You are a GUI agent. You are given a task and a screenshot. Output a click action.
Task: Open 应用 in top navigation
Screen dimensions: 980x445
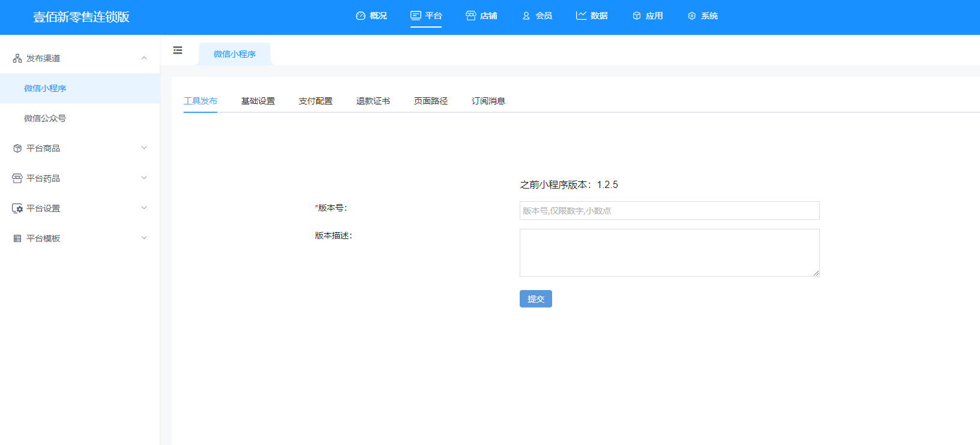point(648,16)
